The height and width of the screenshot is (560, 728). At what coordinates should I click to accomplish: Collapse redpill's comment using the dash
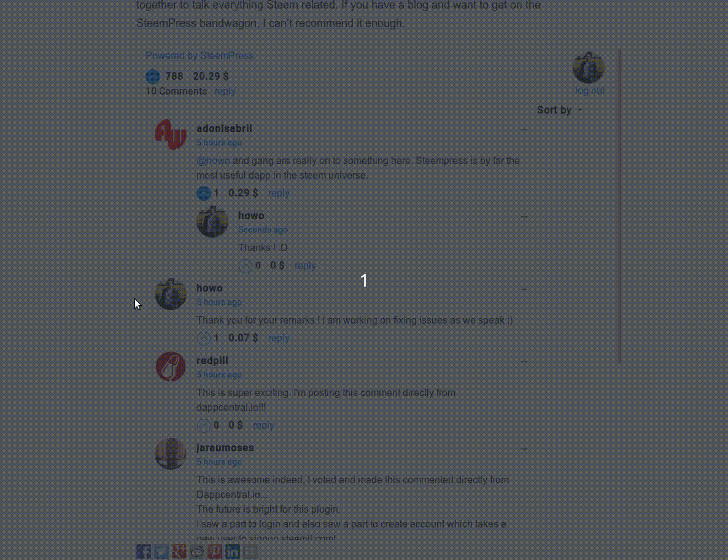point(524,361)
